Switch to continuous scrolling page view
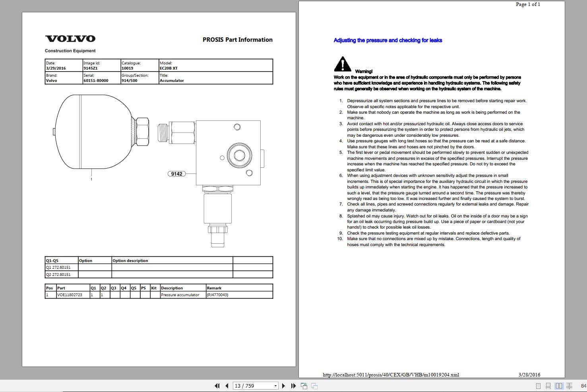This screenshot has width=587, height=392. click(x=548, y=386)
